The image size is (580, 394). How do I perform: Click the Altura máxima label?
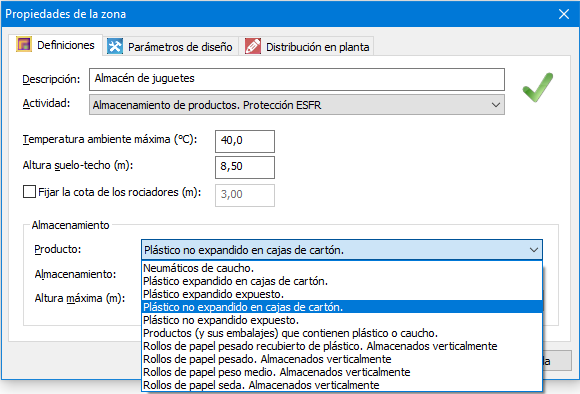tap(80, 298)
